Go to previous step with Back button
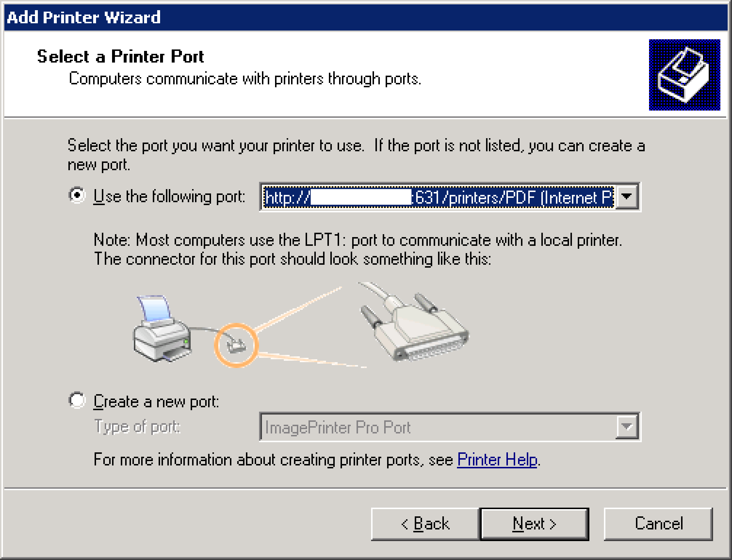 click(x=425, y=524)
